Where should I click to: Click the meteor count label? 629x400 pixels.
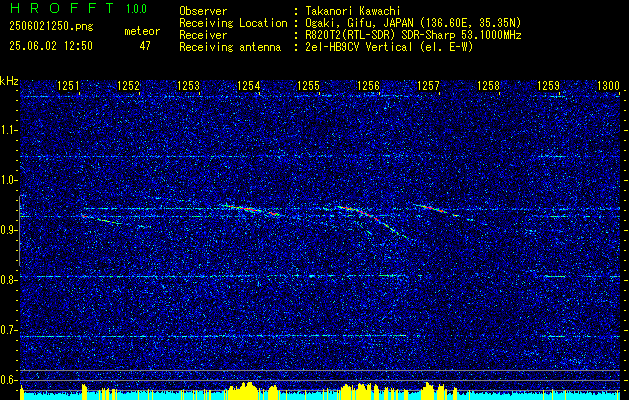142,31
